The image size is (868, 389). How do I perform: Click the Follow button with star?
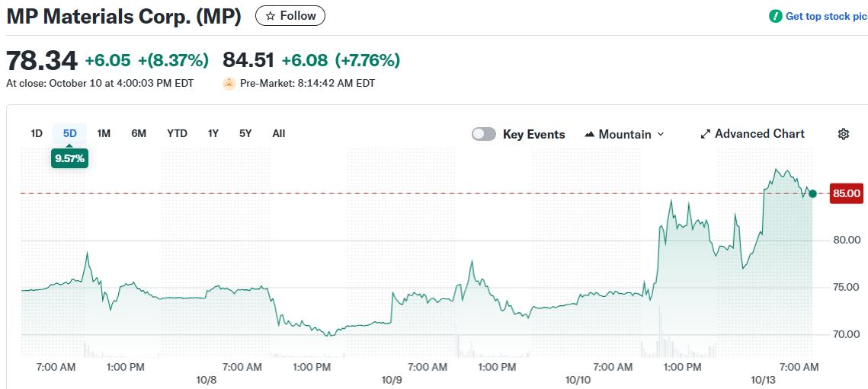pyautogui.click(x=290, y=16)
